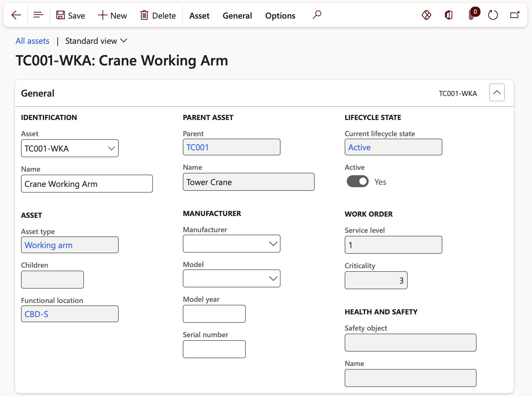The height and width of the screenshot is (396, 532).
Task: Expand the Standard view dropdown
Action: 96,41
